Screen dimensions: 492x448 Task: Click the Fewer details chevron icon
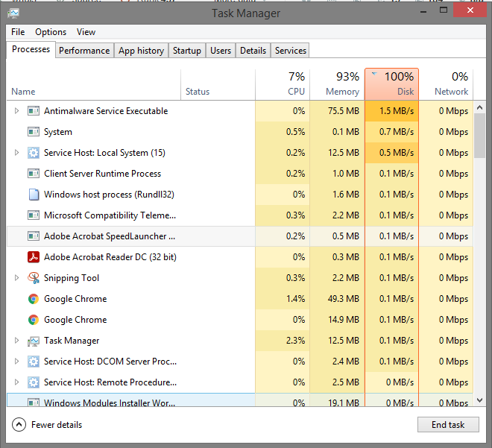(x=19, y=425)
